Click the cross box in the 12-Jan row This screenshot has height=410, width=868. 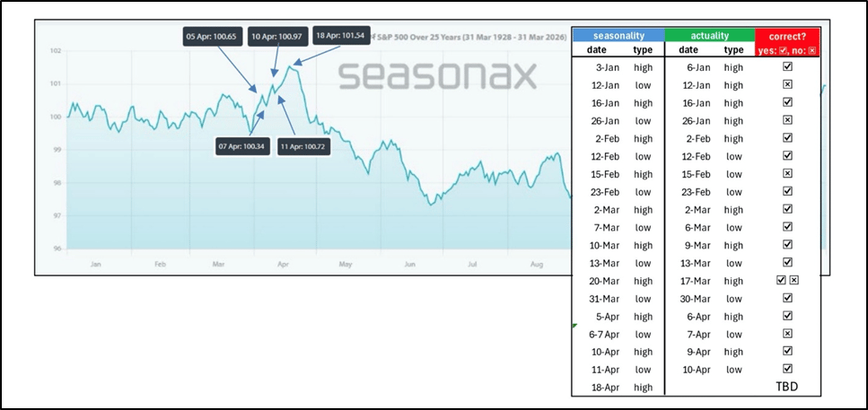[788, 84]
